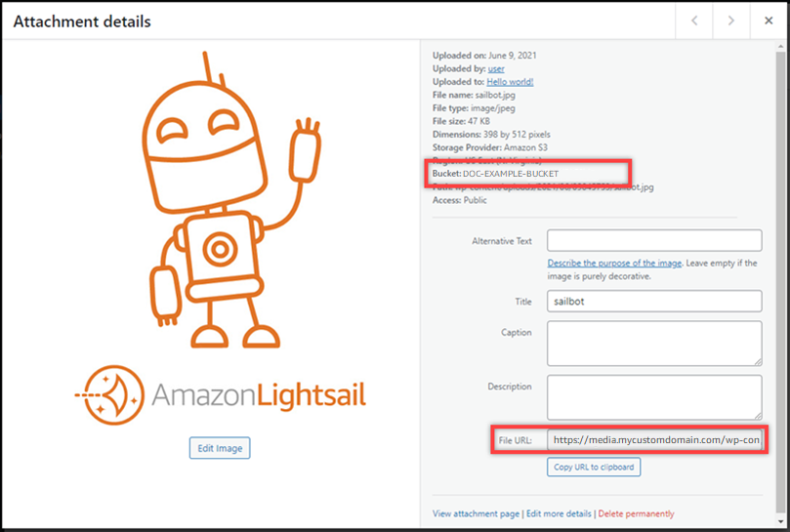Focus the Alternative Text field
Viewport: 790px width, 532px height.
pos(654,240)
